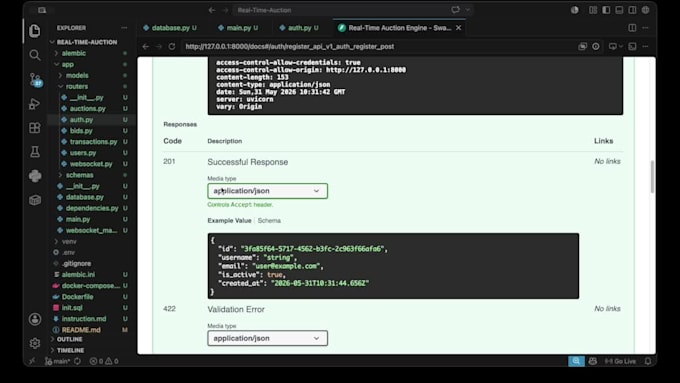Open README.md file
Image resolution: width=680 pixels, height=383 pixels.
click(81, 330)
